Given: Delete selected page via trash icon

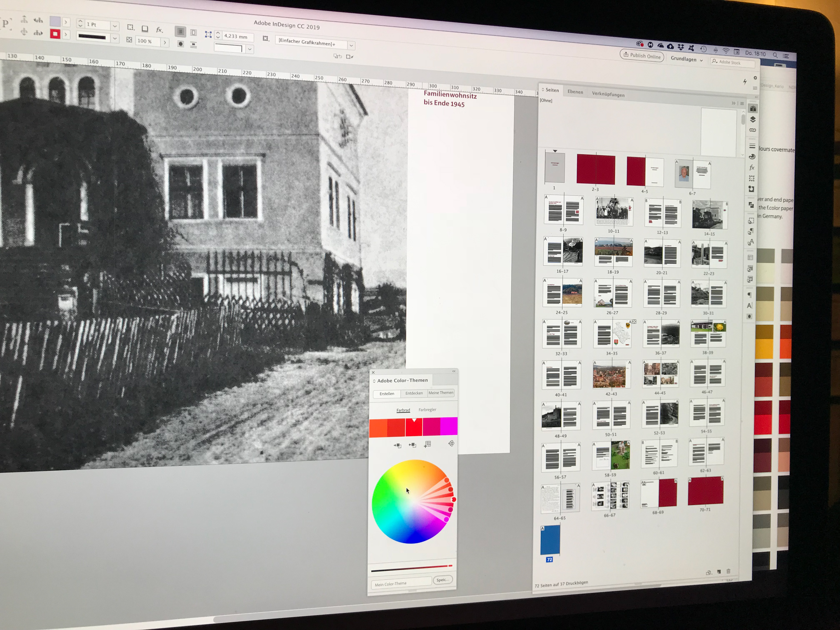Looking at the screenshot, I should (x=728, y=571).
